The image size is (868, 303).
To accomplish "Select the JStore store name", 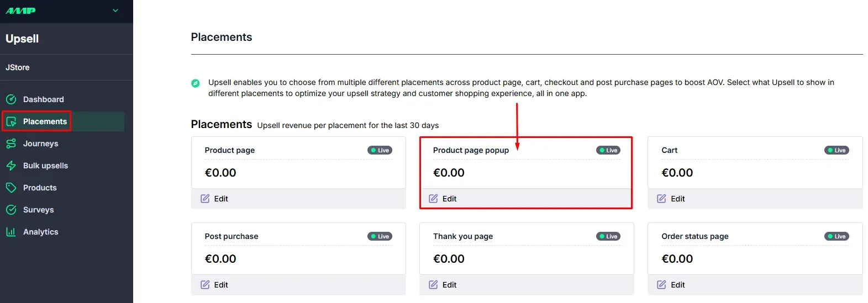I will click(18, 67).
